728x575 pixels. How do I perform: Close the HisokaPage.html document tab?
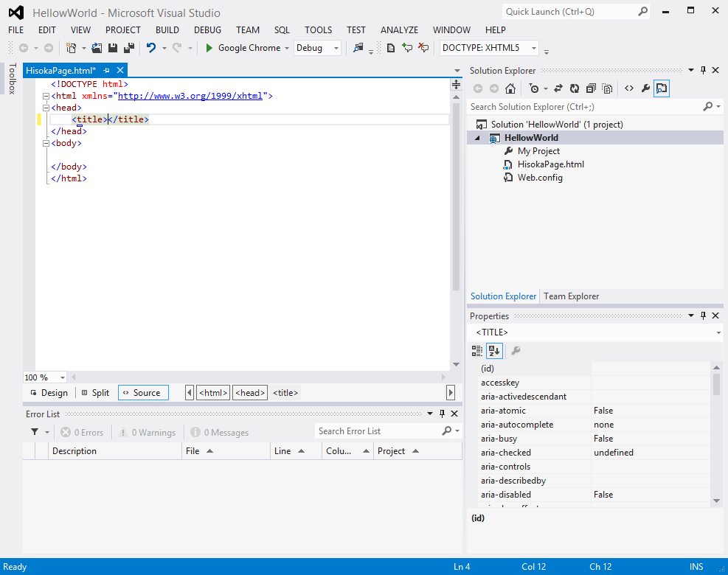[x=120, y=70]
